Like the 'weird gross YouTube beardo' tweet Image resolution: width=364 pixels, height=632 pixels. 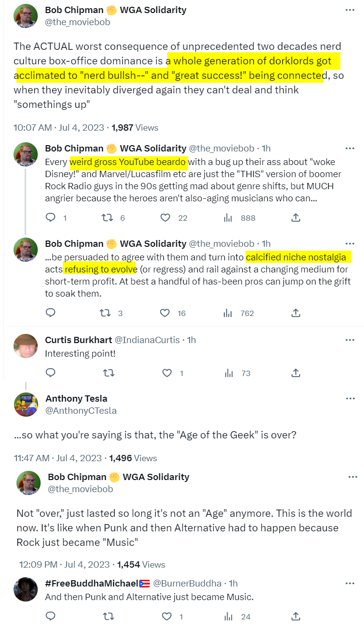click(166, 218)
